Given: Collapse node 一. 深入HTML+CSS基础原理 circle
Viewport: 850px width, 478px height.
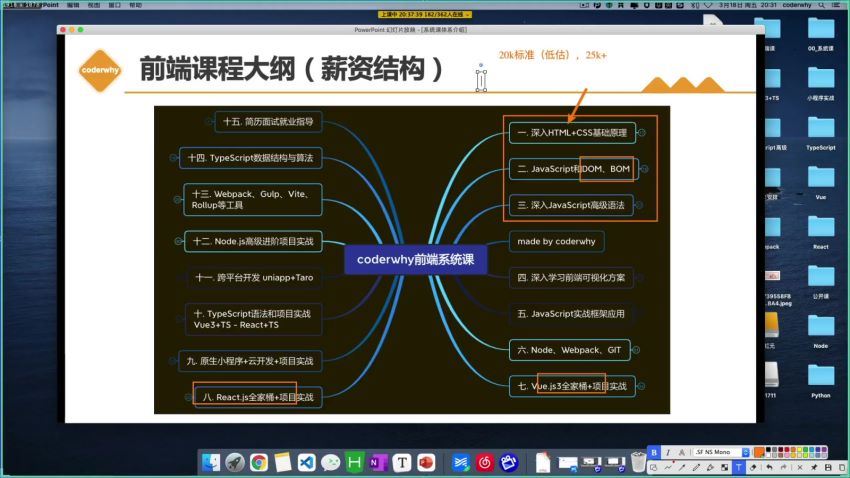Looking at the screenshot, I should [641, 133].
